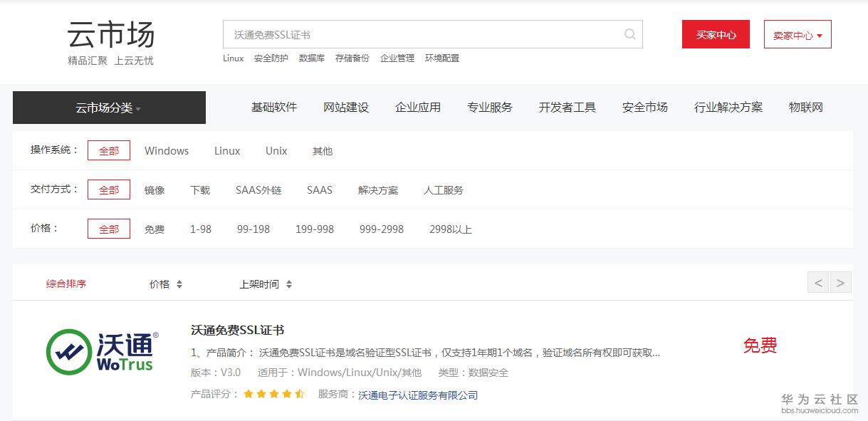868x421 pixels.
Task: Click the price sort arrows next to 价格
Action: [x=178, y=283]
